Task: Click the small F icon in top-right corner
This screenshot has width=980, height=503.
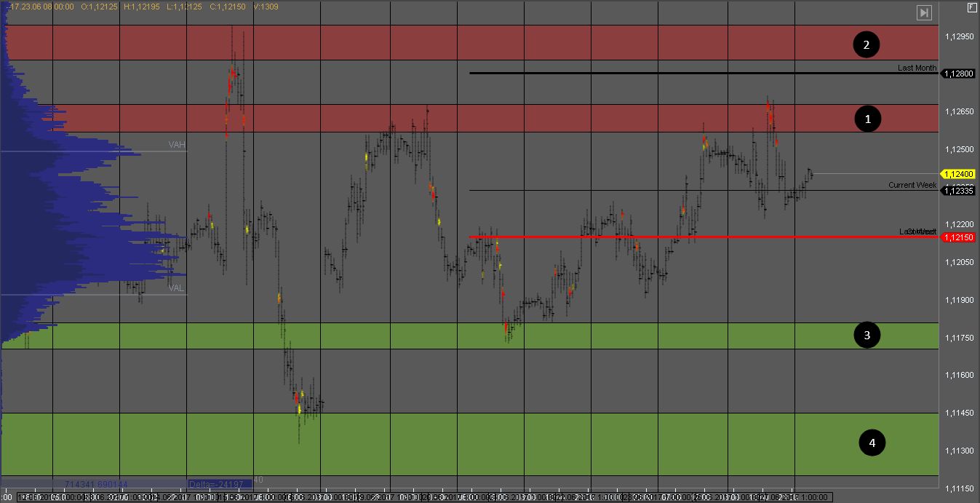Action: 971,7
